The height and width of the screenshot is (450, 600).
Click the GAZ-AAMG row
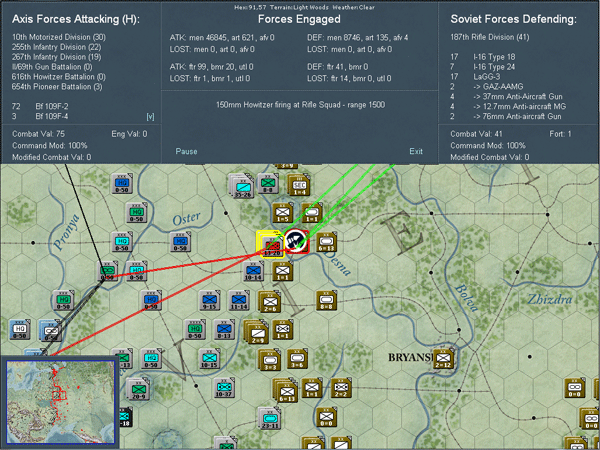click(487, 87)
